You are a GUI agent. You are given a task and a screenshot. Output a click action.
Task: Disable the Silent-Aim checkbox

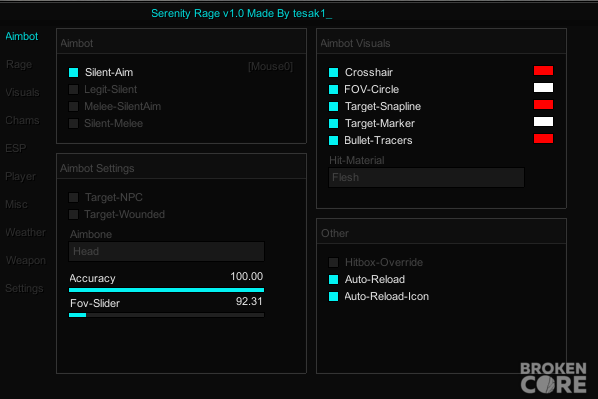click(x=74, y=72)
